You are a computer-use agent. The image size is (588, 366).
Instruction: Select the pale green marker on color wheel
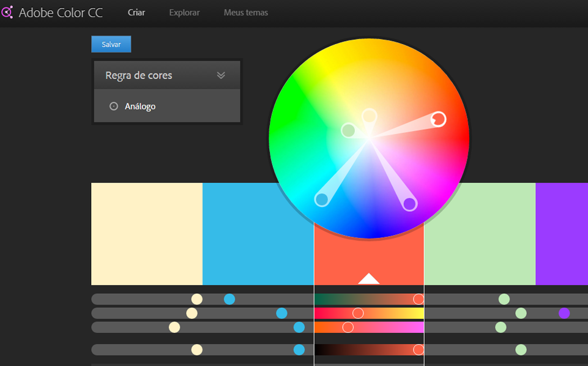[348, 130]
